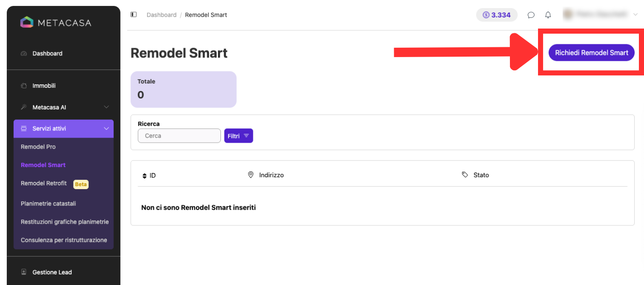Open Remodel Retrofit Beta item
644x285 pixels.
[x=54, y=184]
